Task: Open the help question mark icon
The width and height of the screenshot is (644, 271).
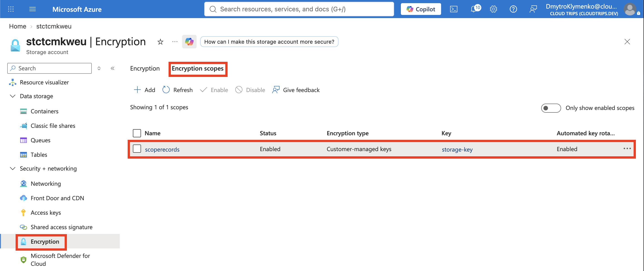Action: pyautogui.click(x=513, y=9)
